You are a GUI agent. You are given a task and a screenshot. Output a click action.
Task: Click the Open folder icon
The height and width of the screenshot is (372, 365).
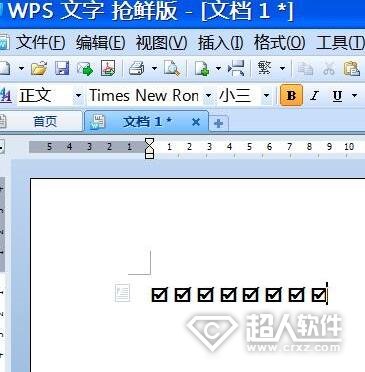coord(39,69)
